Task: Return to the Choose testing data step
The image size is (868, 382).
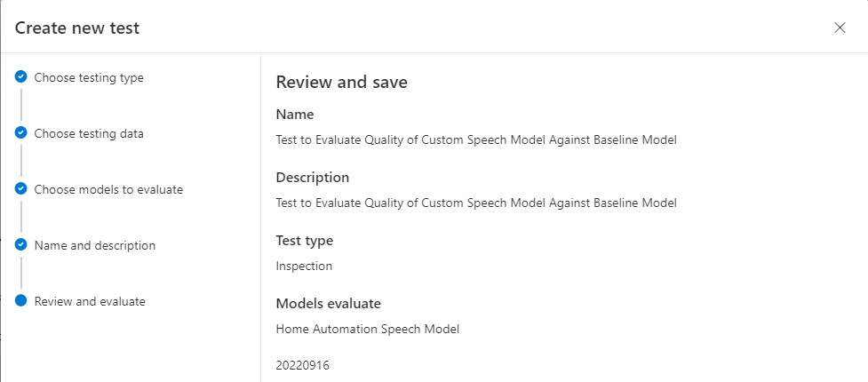Action: (x=89, y=133)
